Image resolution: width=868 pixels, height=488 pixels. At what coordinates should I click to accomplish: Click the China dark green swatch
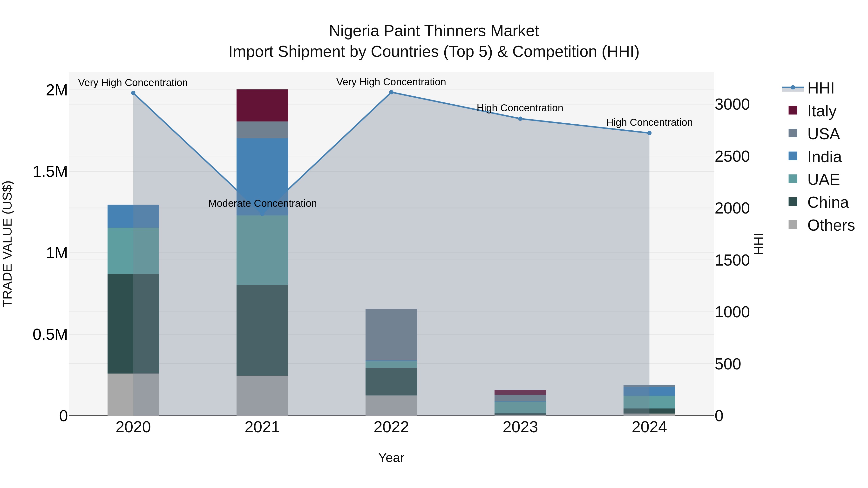(793, 201)
